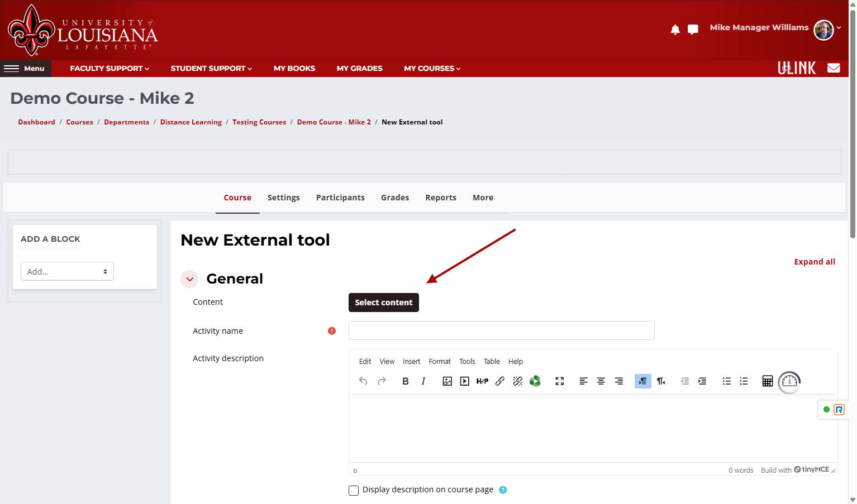Toggle italic formatting in editor
The width and height of the screenshot is (857, 504).
[423, 381]
